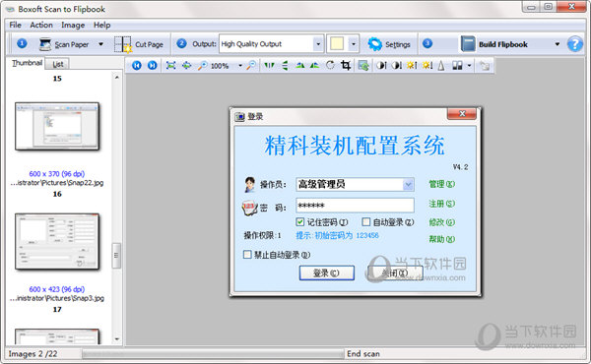Check the 禁止自动登录 checkbox
Image resolution: width=591 pixels, height=364 pixels.
[x=247, y=255]
